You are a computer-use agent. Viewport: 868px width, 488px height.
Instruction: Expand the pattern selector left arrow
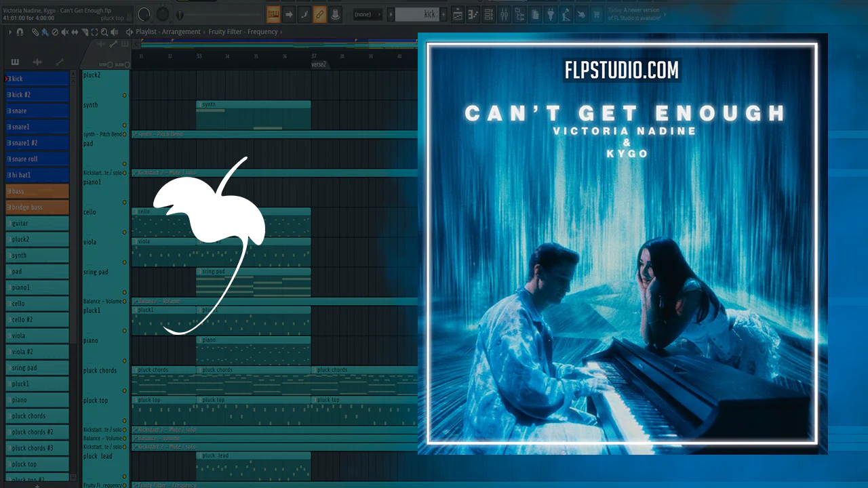click(391, 14)
